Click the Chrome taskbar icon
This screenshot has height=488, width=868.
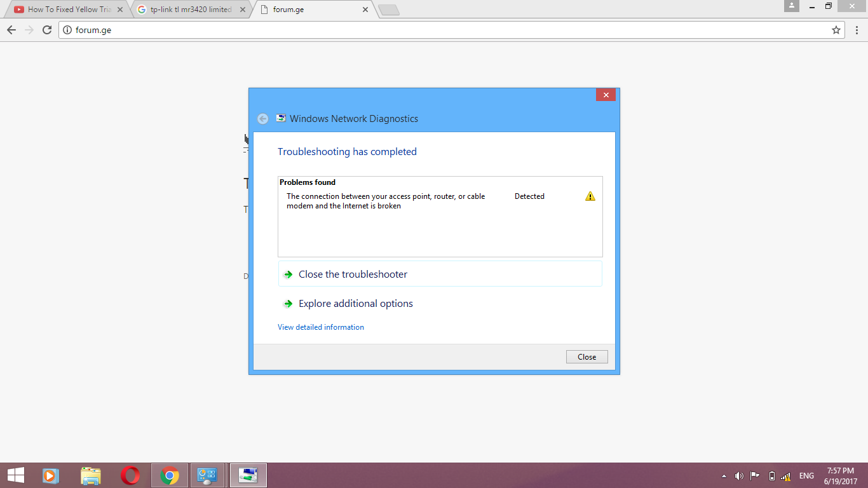tap(170, 475)
